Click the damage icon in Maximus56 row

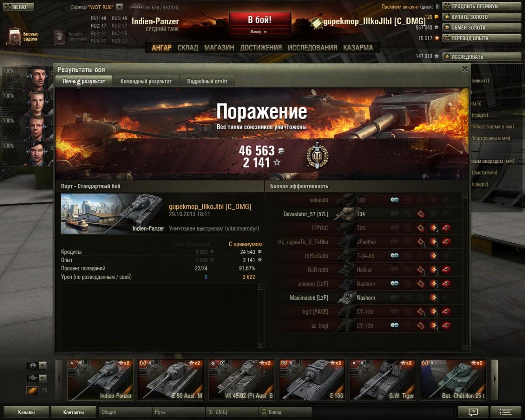[x=434, y=298]
